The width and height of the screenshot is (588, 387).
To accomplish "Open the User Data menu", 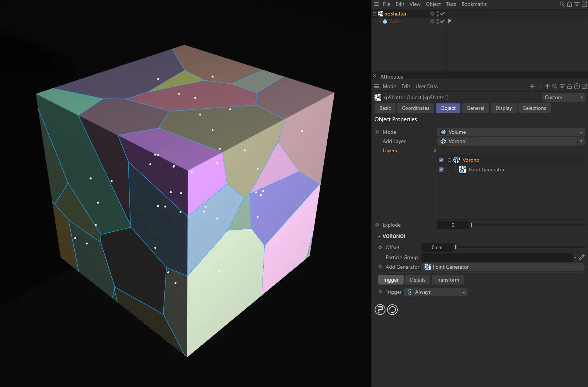I will [427, 86].
